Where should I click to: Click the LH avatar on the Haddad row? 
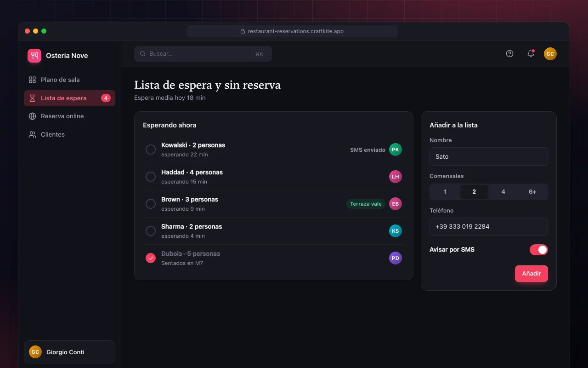[396, 177]
